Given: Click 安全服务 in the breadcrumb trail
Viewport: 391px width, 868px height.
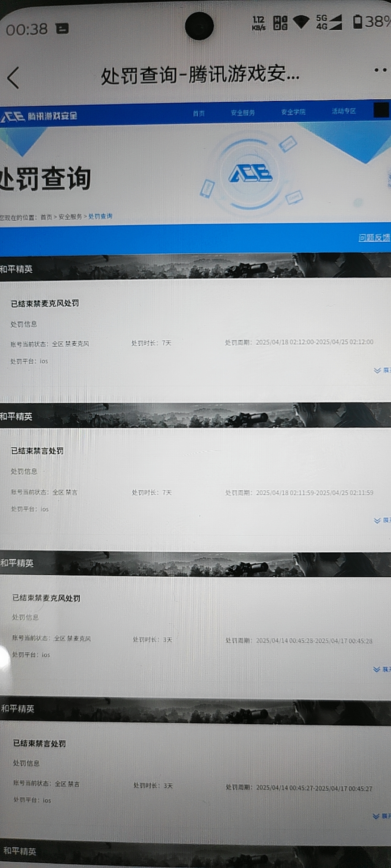Looking at the screenshot, I should point(70,217).
